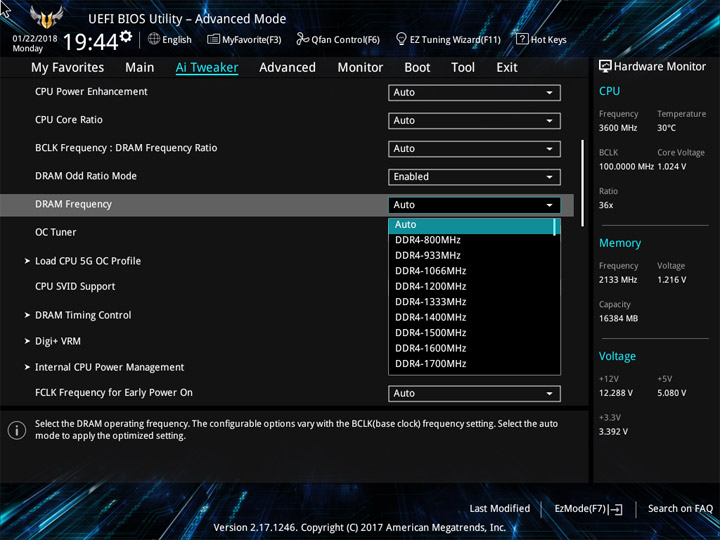The height and width of the screenshot is (540, 720).
Task: Open CPU Core Ratio dropdown
Action: (x=474, y=120)
